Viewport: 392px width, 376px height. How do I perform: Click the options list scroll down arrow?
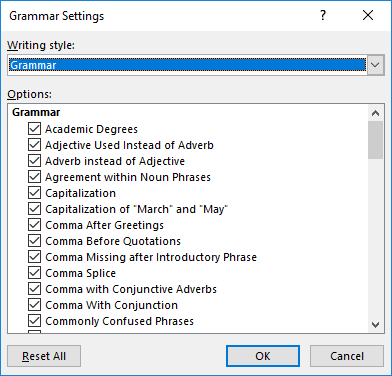point(376,324)
